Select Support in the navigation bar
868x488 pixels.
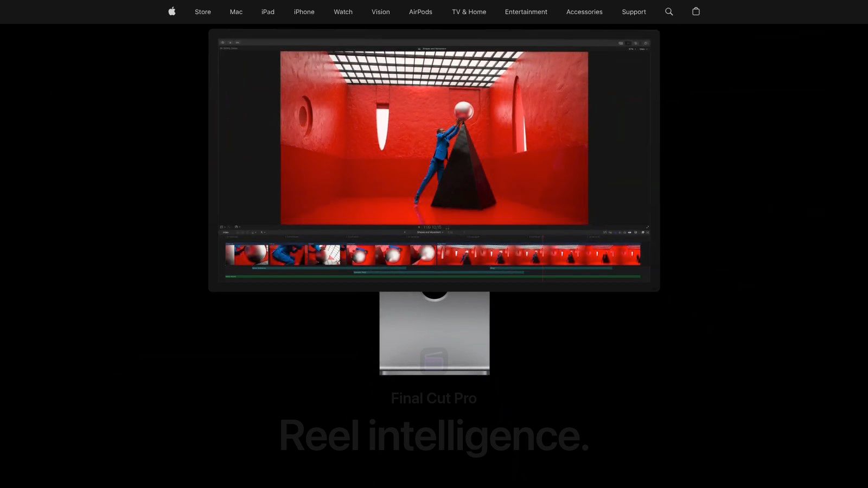tap(634, 11)
